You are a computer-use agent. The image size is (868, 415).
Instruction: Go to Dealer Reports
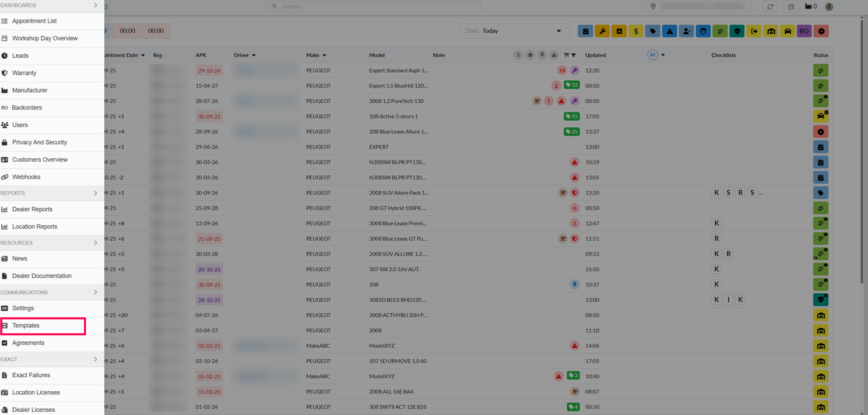click(x=32, y=209)
